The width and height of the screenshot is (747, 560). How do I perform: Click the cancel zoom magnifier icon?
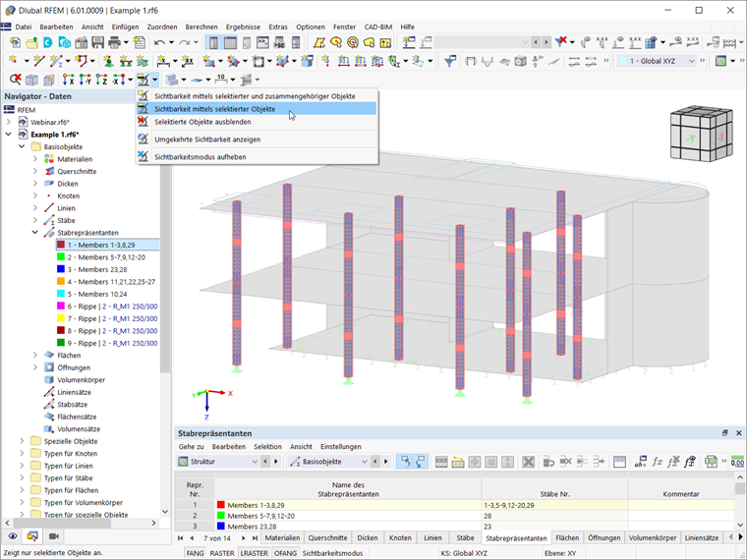point(16,80)
